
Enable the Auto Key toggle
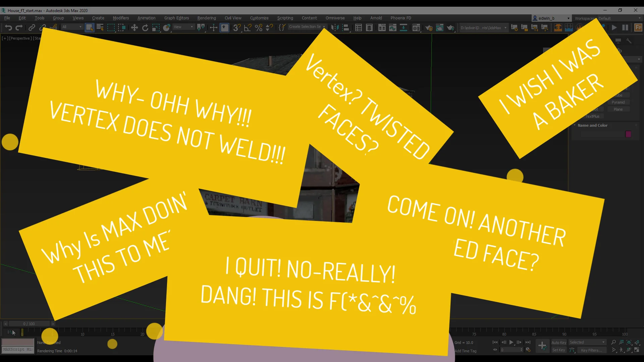[x=559, y=342]
